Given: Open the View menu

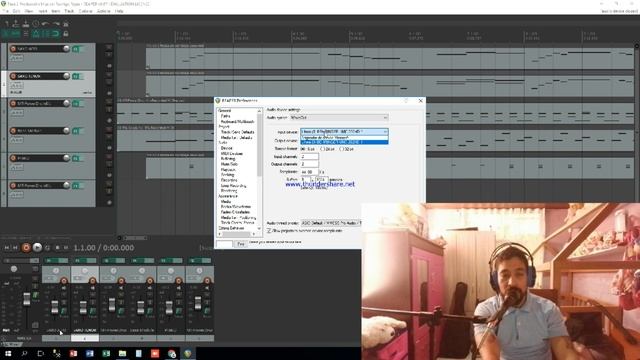Looking at the screenshot, I should click(29, 11).
